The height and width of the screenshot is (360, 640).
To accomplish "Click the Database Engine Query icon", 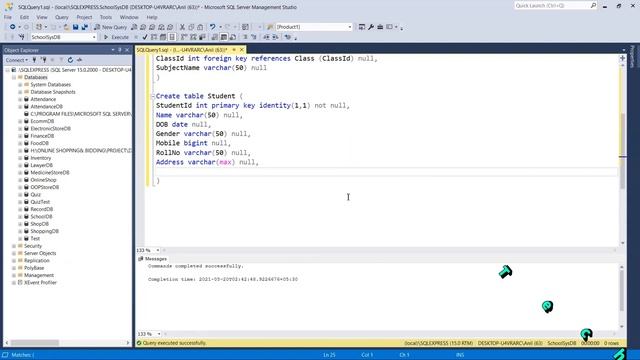I will coord(134,27).
